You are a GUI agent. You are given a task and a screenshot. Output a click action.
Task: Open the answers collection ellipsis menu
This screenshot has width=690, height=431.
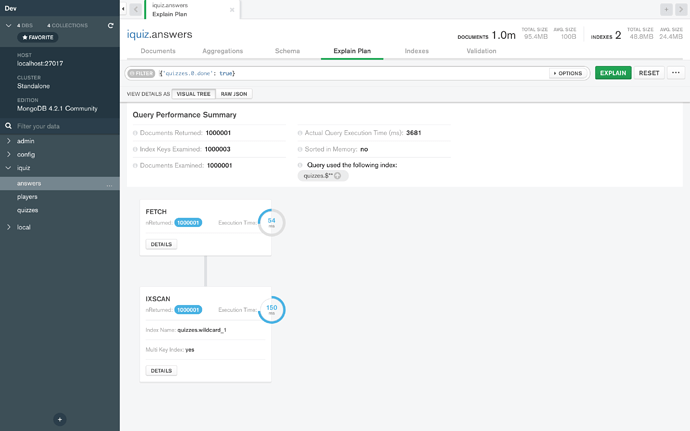click(110, 184)
